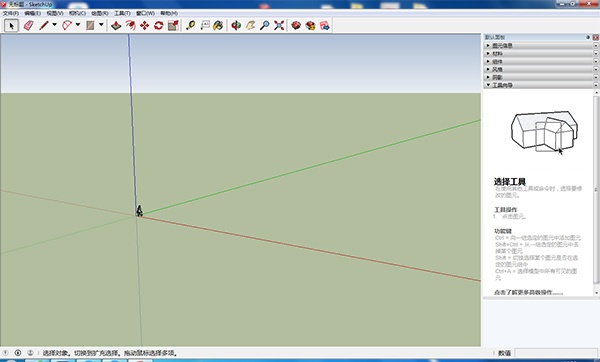
Task: Click the Send to LayOut icon
Action: click(324, 26)
